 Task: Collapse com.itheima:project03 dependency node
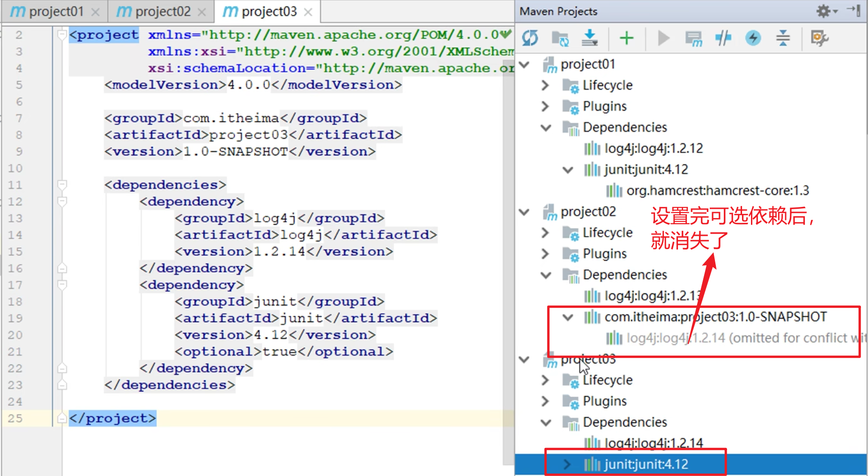568,317
